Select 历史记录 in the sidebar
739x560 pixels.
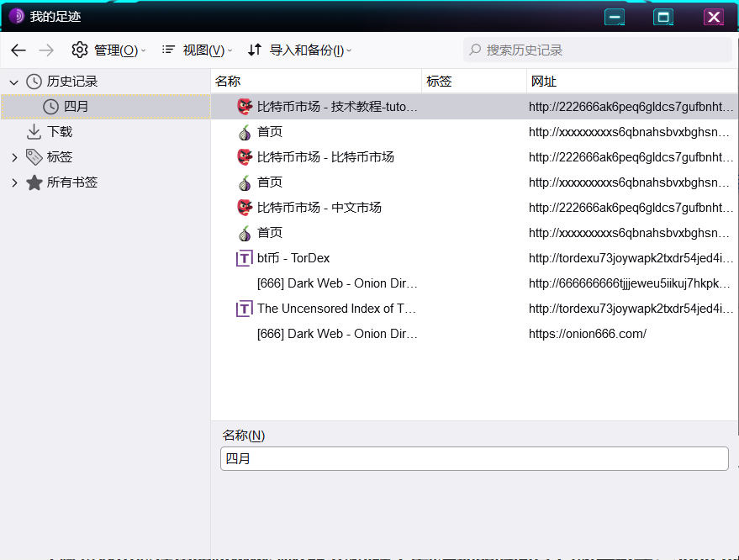tap(72, 82)
